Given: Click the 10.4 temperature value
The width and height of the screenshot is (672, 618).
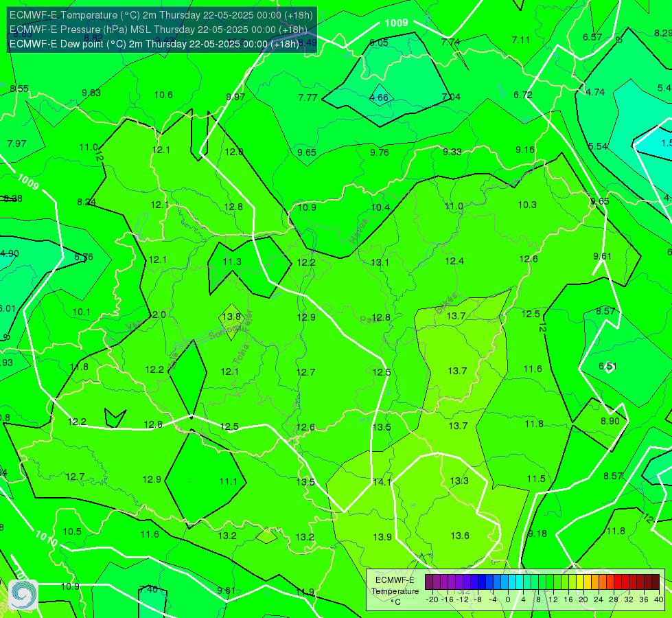Looking at the screenshot, I should tap(380, 208).
